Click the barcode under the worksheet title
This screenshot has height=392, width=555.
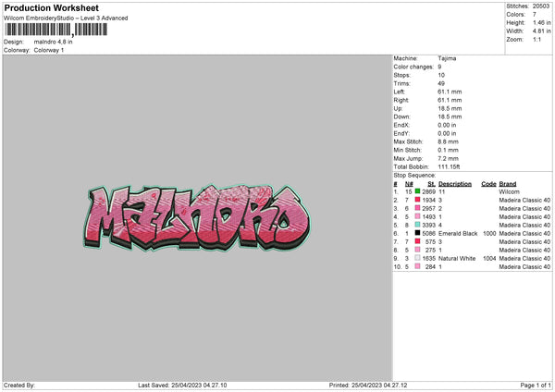(x=55, y=30)
